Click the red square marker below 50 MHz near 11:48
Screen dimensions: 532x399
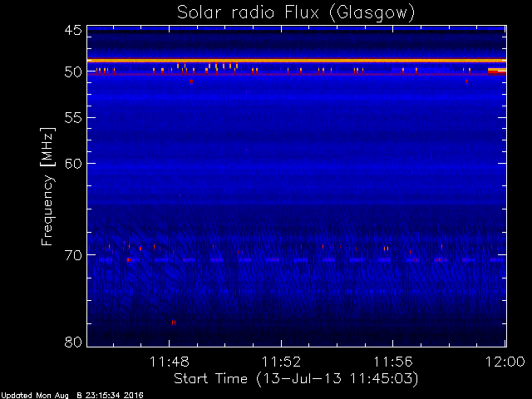[191, 81]
